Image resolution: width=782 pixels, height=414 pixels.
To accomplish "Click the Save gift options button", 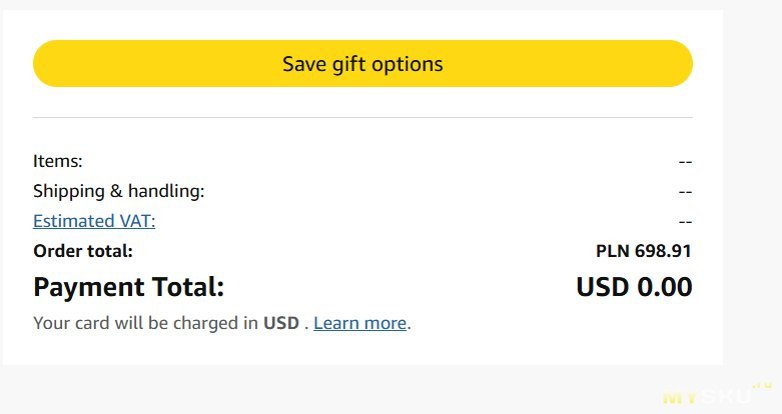I will point(362,64).
